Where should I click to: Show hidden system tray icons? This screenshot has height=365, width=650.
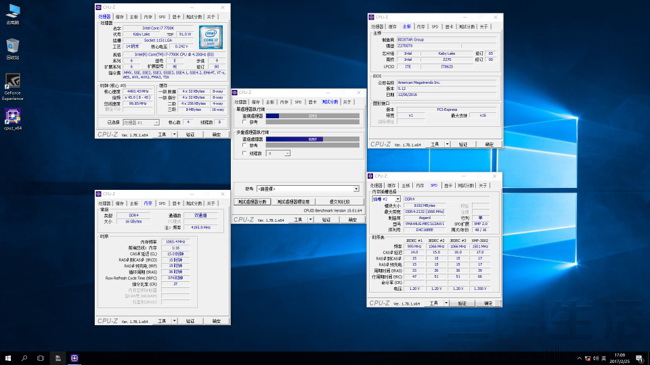(x=579, y=358)
